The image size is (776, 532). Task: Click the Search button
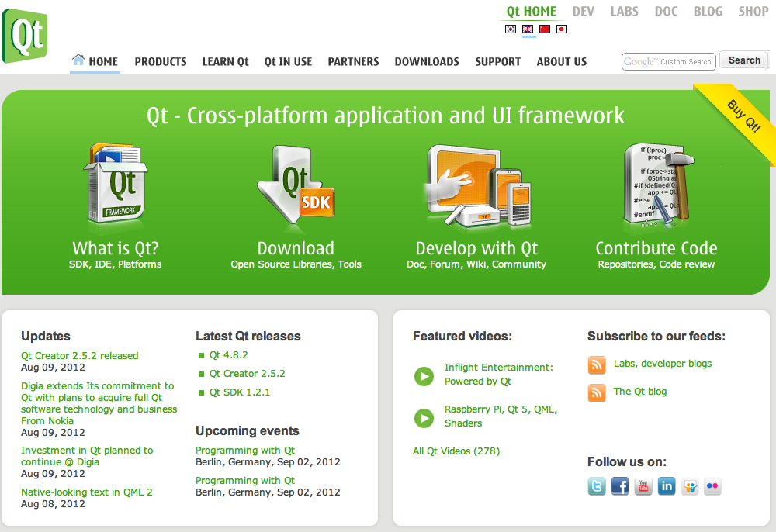[x=744, y=60]
